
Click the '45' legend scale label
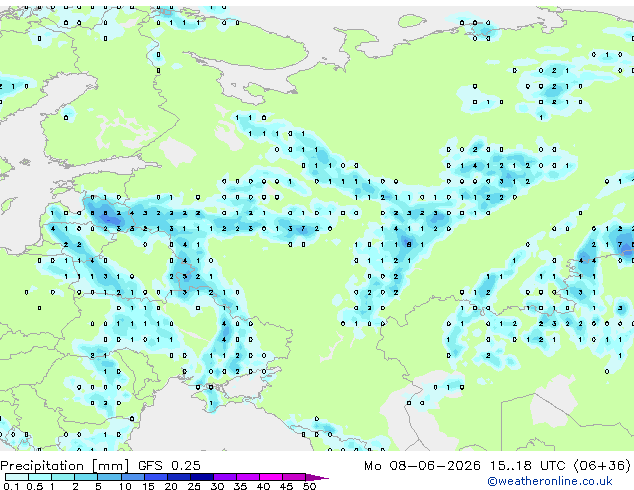[286, 486]
